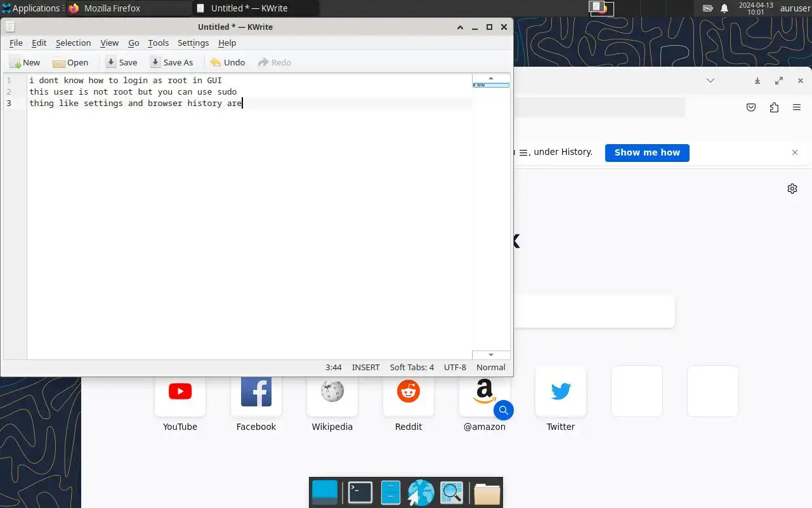Open Application Finder magnifier dock icon

(x=452, y=493)
